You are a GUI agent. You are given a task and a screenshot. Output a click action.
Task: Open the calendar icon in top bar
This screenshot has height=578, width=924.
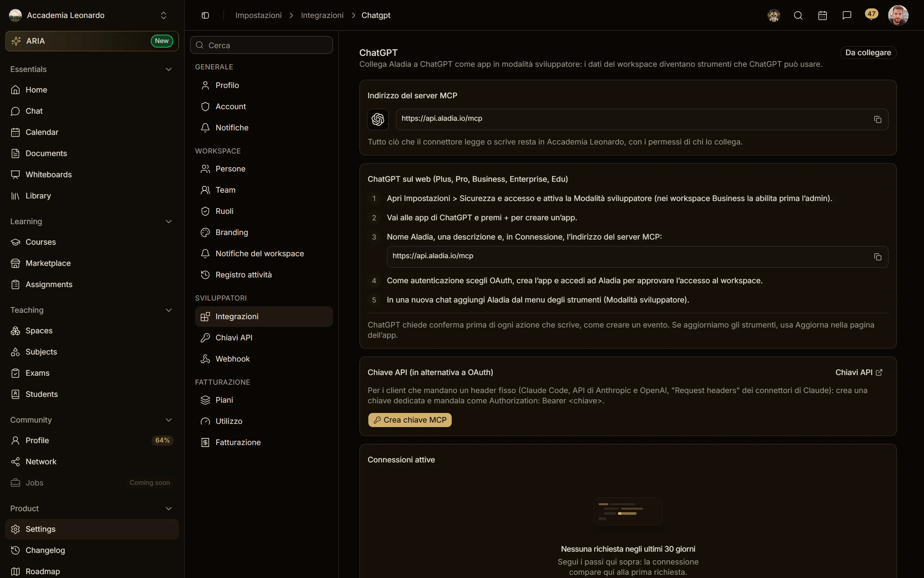tap(822, 15)
